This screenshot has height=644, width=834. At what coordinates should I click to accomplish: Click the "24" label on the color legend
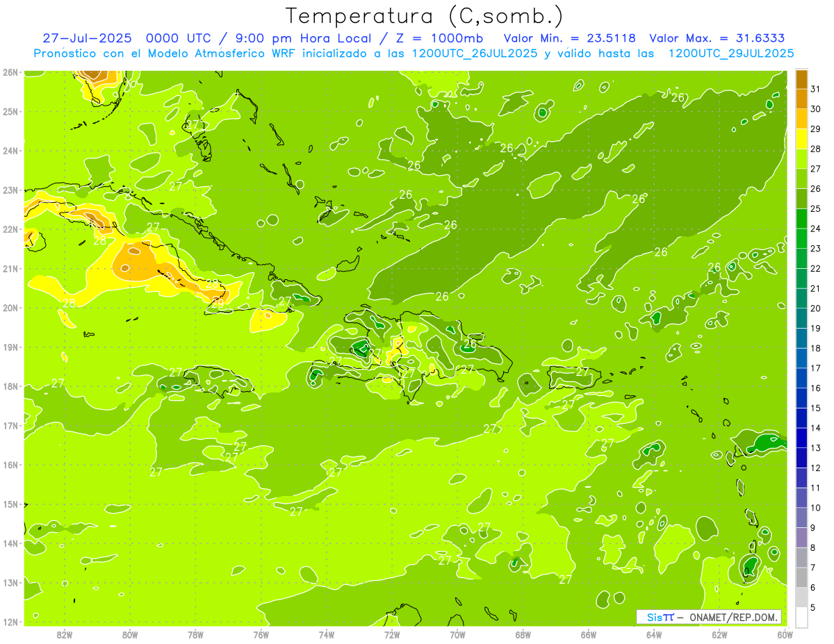(x=815, y=229)
